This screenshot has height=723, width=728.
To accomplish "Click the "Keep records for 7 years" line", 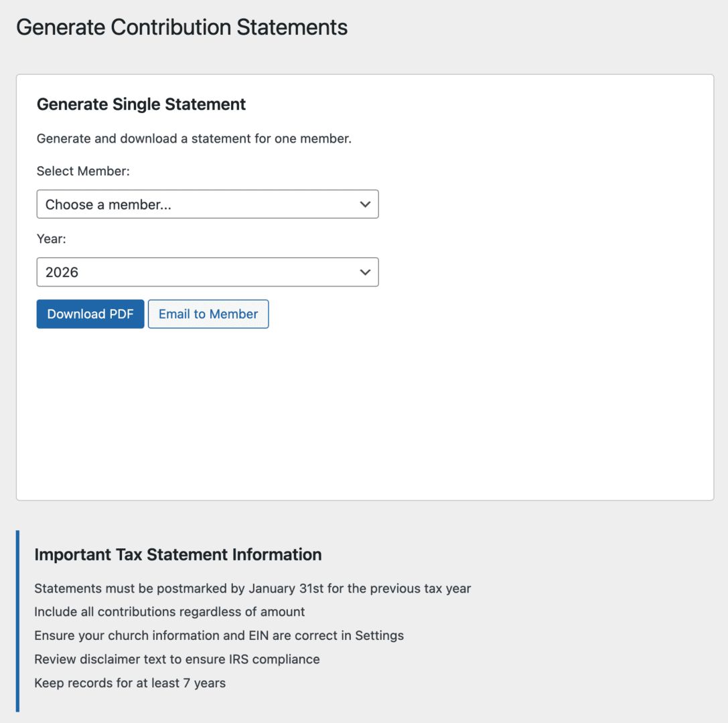I will coord(130,684).
